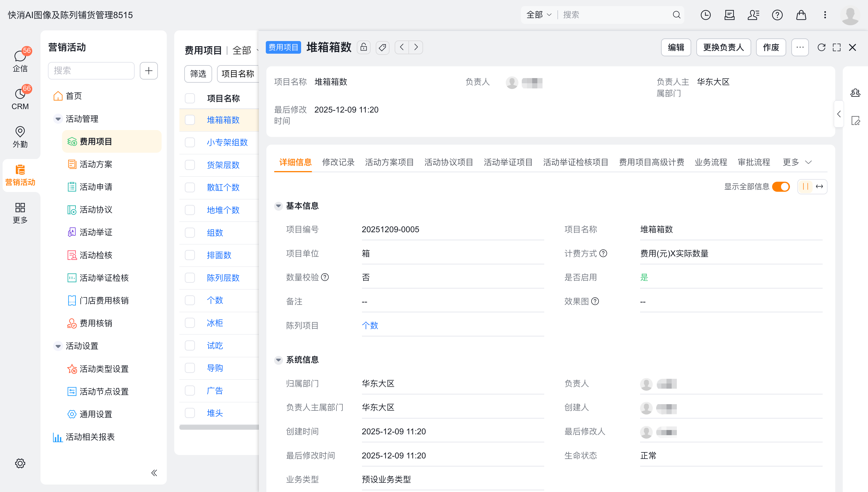
Task: Open settings gear in left rail
Action: (x=20, y=463)
